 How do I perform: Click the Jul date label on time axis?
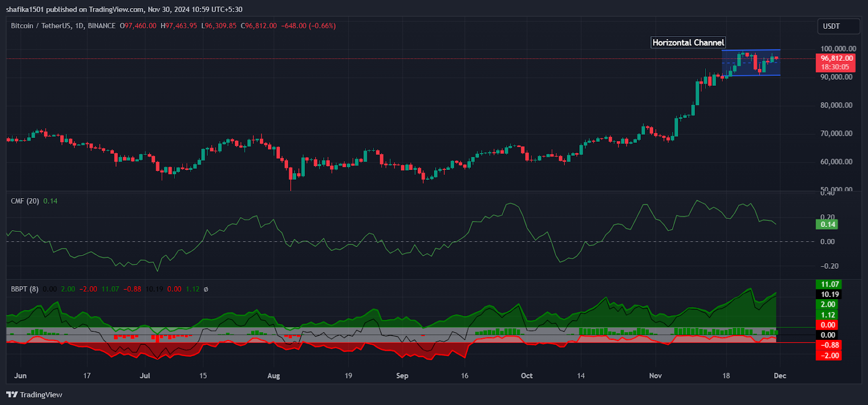tap(145, 376)
